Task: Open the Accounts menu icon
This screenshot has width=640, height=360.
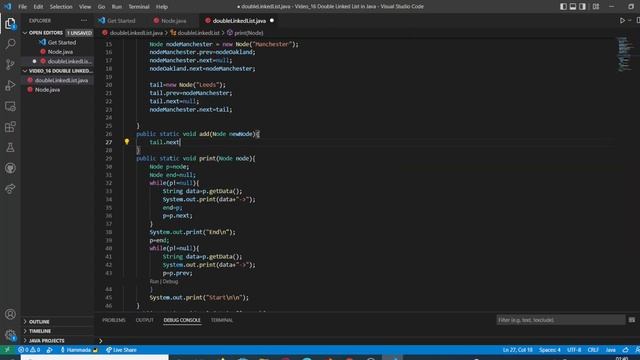Action: 10,314
